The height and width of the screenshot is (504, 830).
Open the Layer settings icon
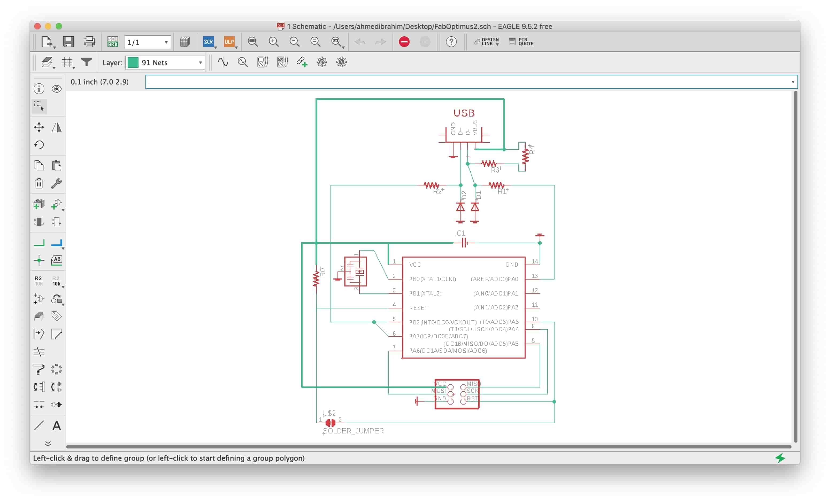coord(48,62)
